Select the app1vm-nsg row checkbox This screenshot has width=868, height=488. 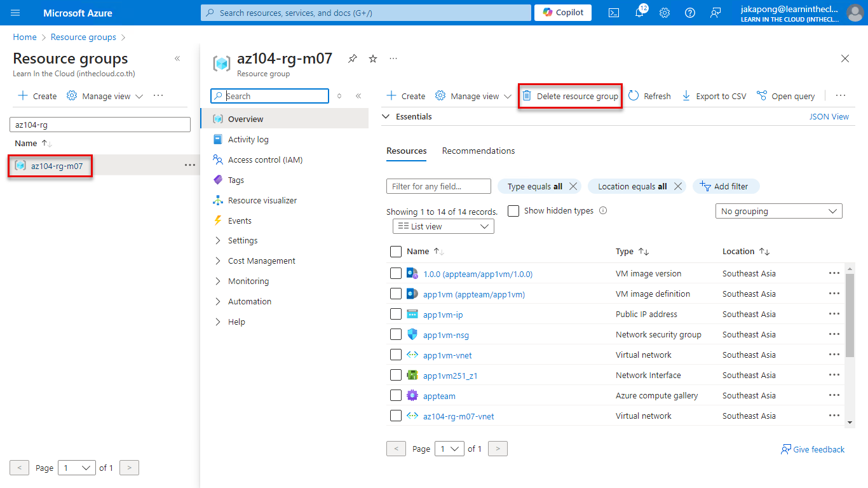[x=396, y=334]
